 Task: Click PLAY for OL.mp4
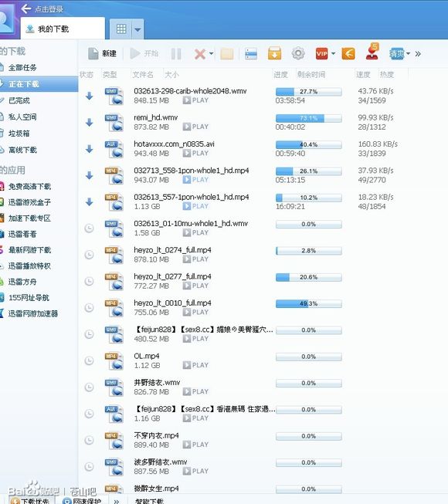click(196, 366)
